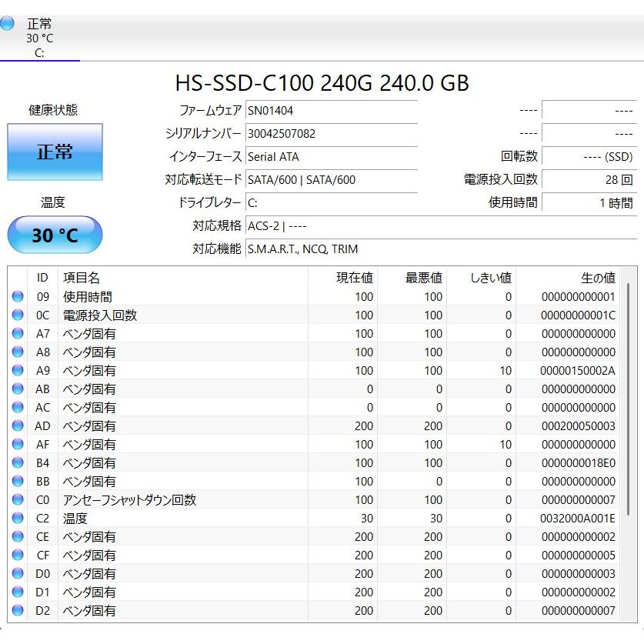
Task: Click the status icon for row D0
Action: pos(18,573)
